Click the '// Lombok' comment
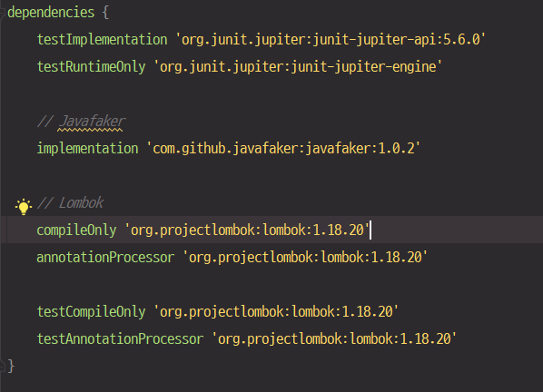This screenshot has width=543, height=392. tap(70, 202)
